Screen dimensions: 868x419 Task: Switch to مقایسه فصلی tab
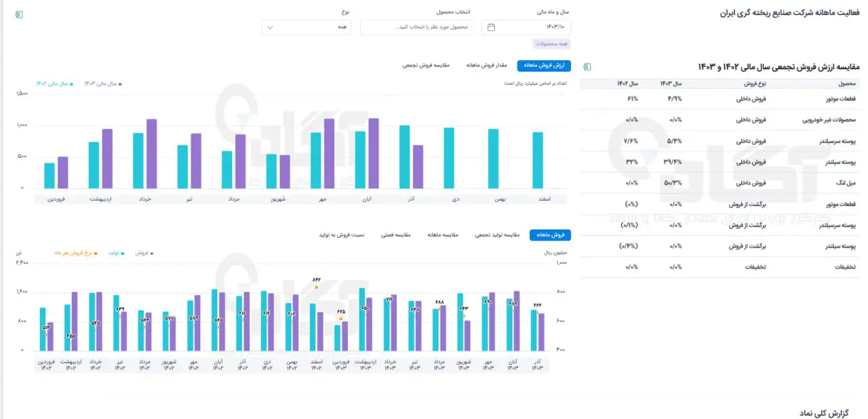(x=395, y=235)
